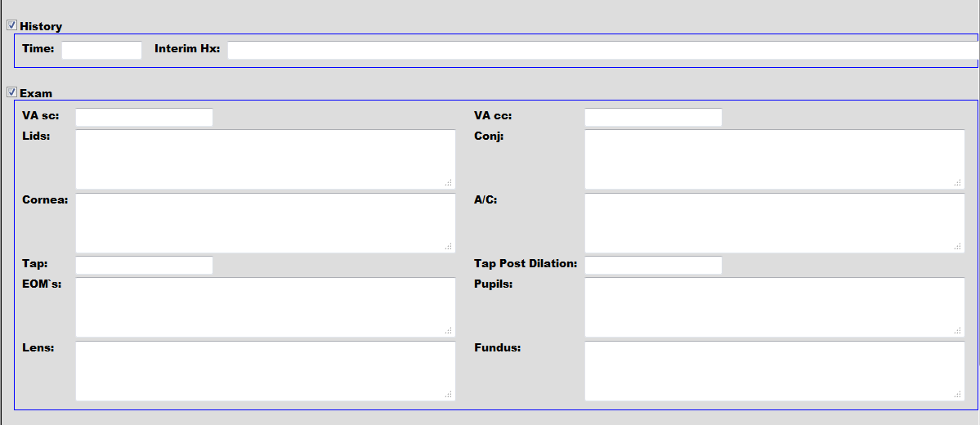Click the Cornea text area resize grip
The height and width of the screenshot is (425, 980).
tap(449, 247)
